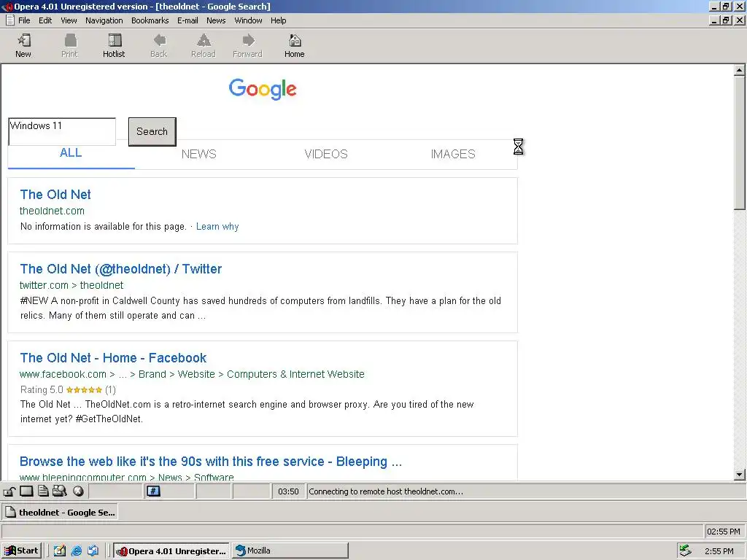747x560 pixels.
Task: Click the blue # icon in status bar
Action: 153,491
